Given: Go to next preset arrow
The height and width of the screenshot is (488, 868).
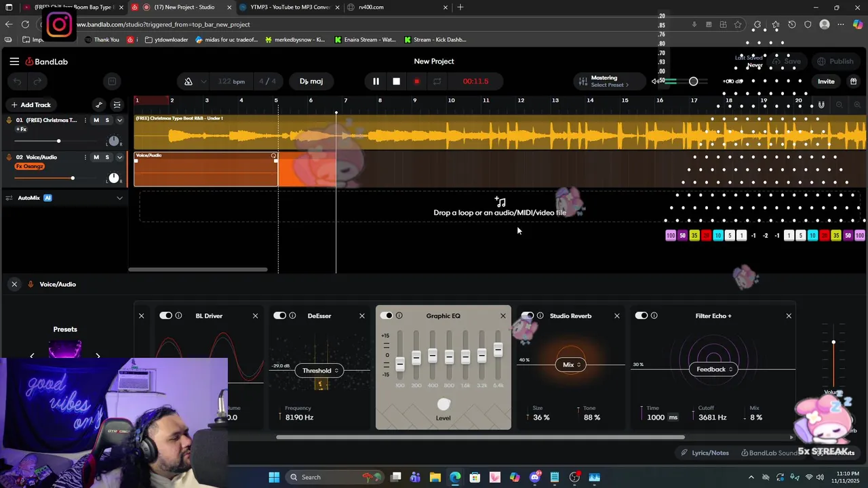Looking at the screenshot, I should tap(98, 355).
